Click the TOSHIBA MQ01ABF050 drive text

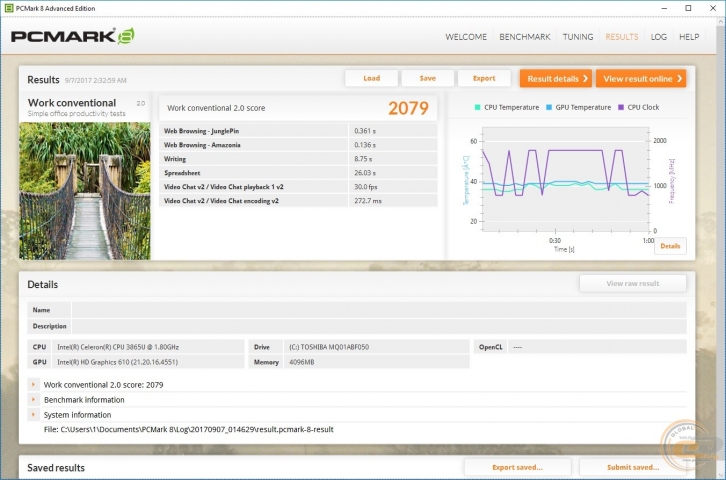[329, 347]
